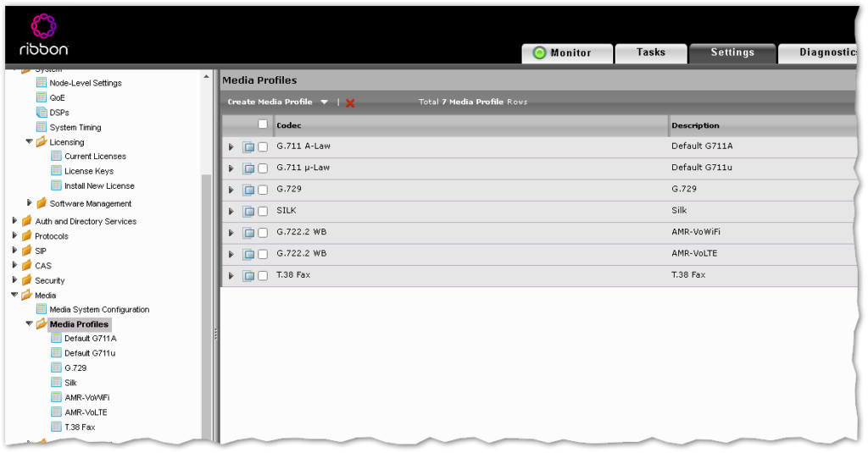
Task: Check the SILK row checkbox
Action: coord(263,212)
